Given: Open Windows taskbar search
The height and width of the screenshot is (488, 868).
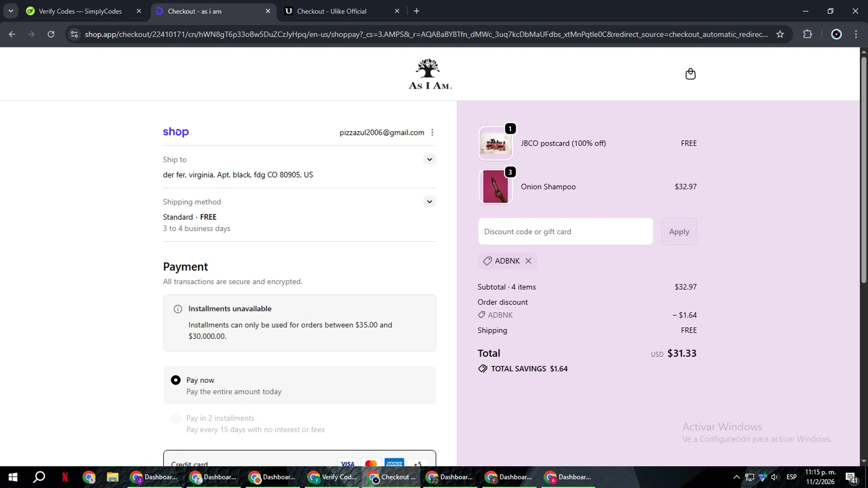Looking at the screenshot, I should [39, 477].
